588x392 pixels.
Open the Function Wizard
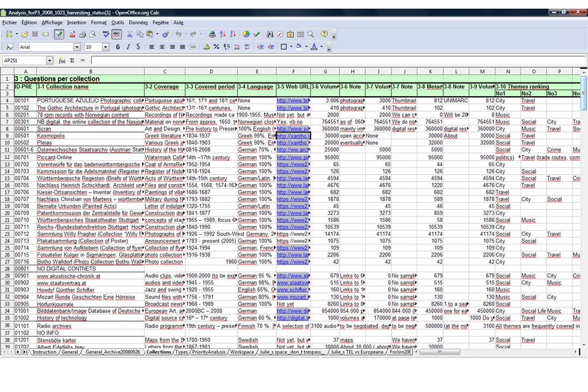point(62,61)
